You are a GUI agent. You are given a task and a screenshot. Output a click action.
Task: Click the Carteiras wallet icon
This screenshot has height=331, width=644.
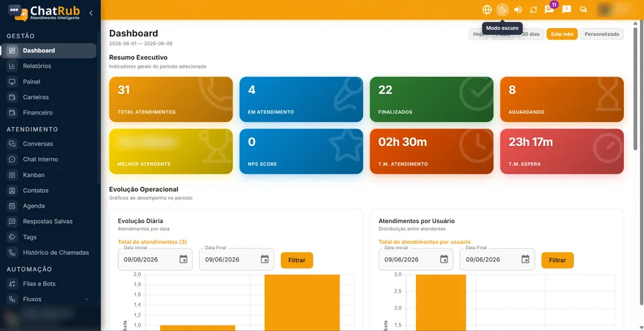point(12,97)
